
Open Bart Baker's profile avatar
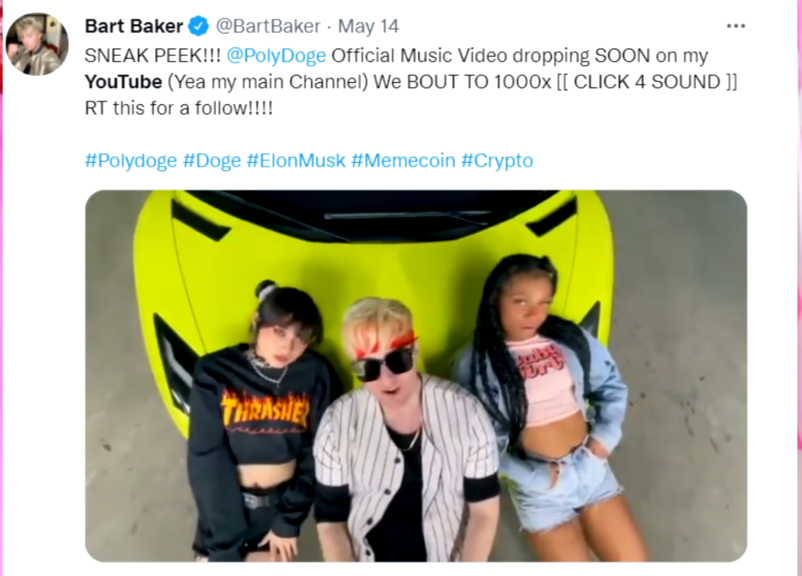click(x=37, y=44)
